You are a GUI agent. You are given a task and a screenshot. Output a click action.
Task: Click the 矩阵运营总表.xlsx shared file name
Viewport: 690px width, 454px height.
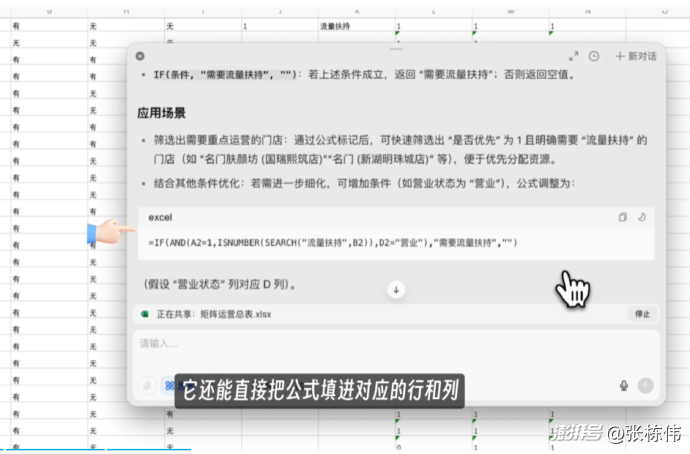[x=236, y=314]
